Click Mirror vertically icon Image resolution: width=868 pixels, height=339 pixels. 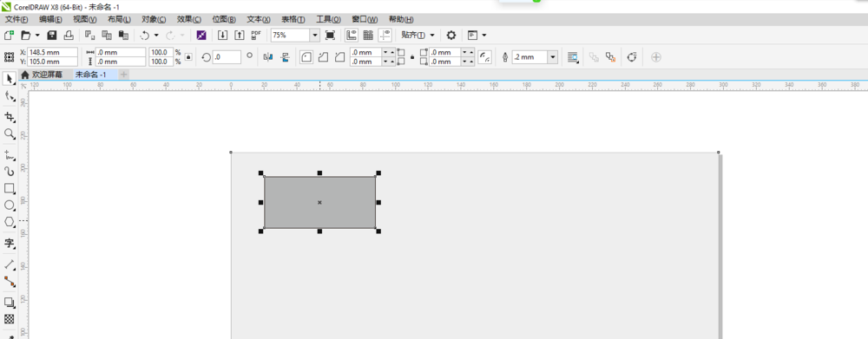coord(285,57)
